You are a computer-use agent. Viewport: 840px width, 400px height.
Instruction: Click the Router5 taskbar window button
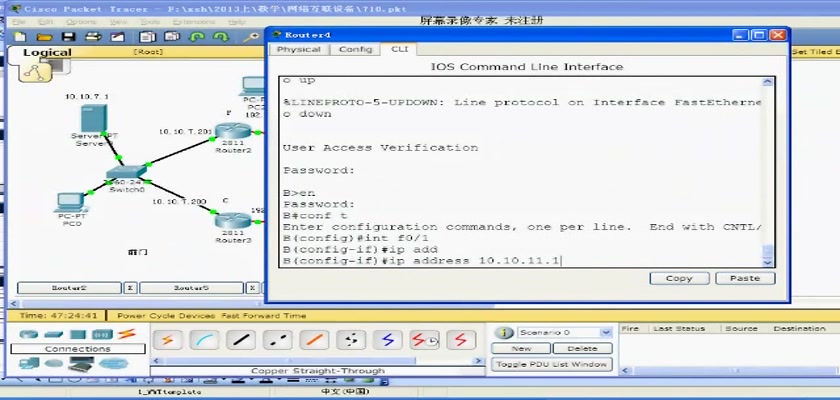(x=192, y=288)
